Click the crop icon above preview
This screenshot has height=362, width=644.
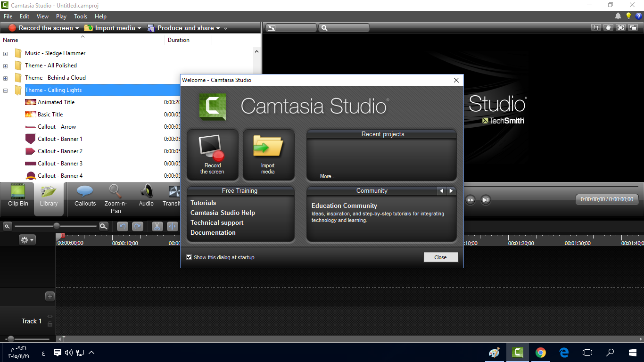click(x=596, y=28)
